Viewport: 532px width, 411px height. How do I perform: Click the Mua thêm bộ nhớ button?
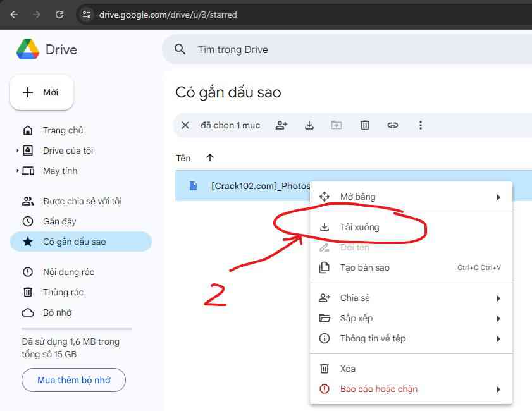[x=73, y=380]
